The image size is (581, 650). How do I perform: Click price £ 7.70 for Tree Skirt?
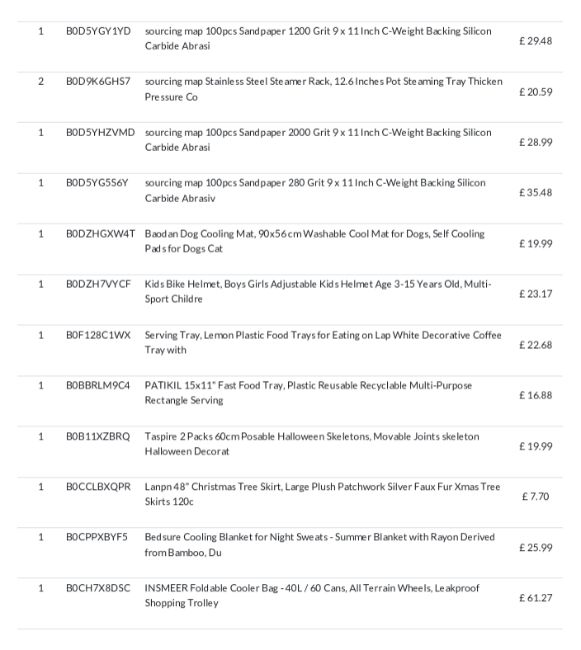point(535,496)
